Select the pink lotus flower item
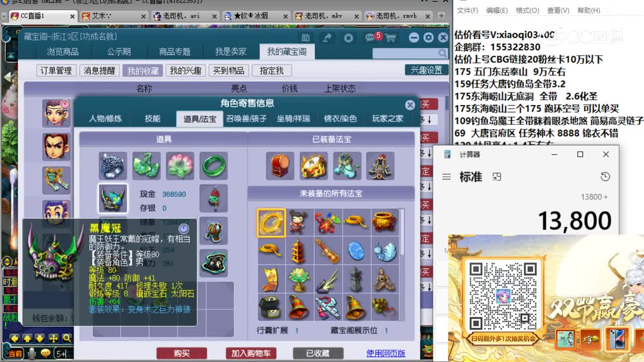This screenshot has height=362, width=644. (x=180, y=165)
